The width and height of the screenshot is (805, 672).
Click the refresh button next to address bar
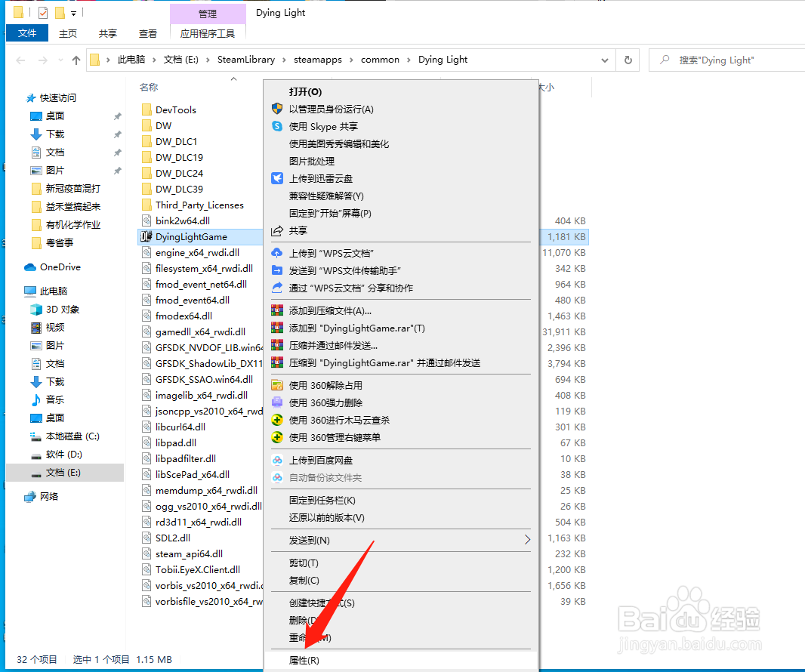pos(628,60)
